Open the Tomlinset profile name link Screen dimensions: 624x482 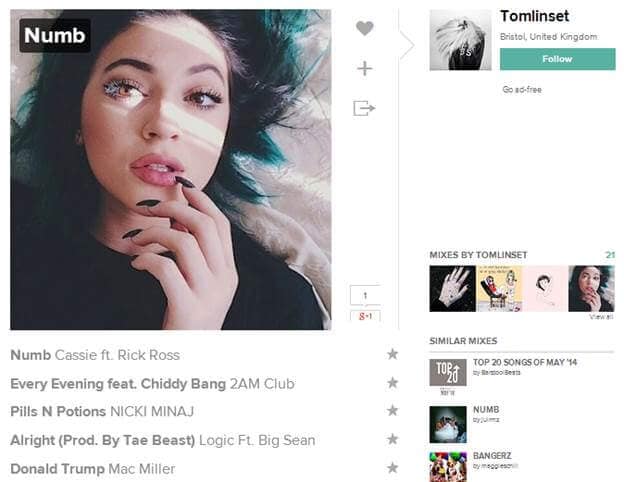click(x=534, y=16)
